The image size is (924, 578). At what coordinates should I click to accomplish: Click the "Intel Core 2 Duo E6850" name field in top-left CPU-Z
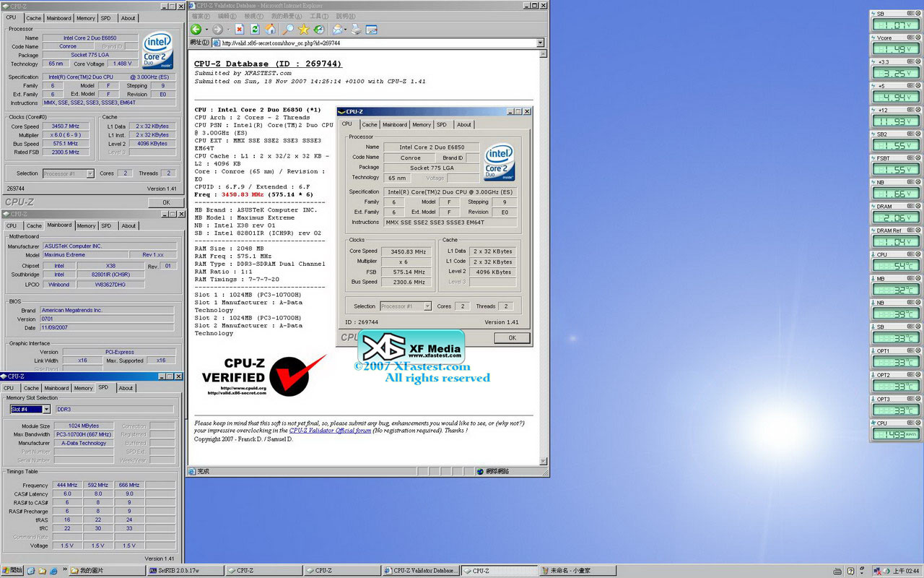(x=90, y=38)
